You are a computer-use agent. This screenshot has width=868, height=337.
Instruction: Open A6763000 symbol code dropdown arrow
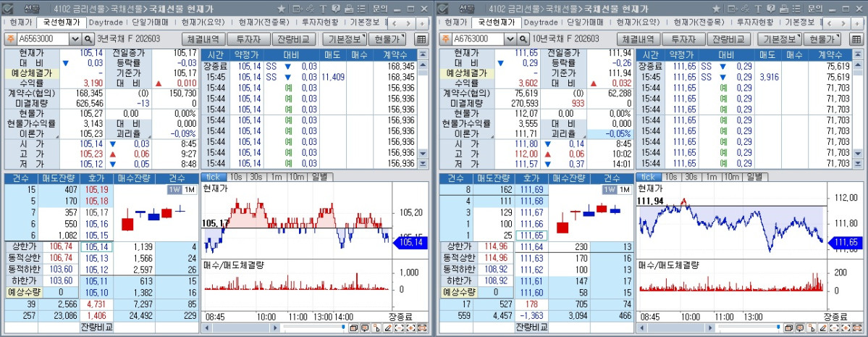coord(510,39)
